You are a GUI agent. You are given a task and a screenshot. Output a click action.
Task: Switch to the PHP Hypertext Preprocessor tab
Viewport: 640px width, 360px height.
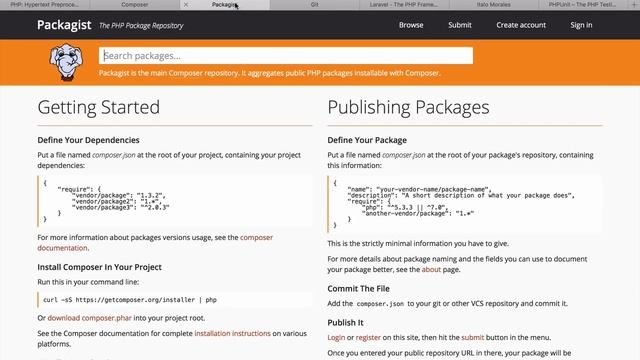(x=45, y=4)
